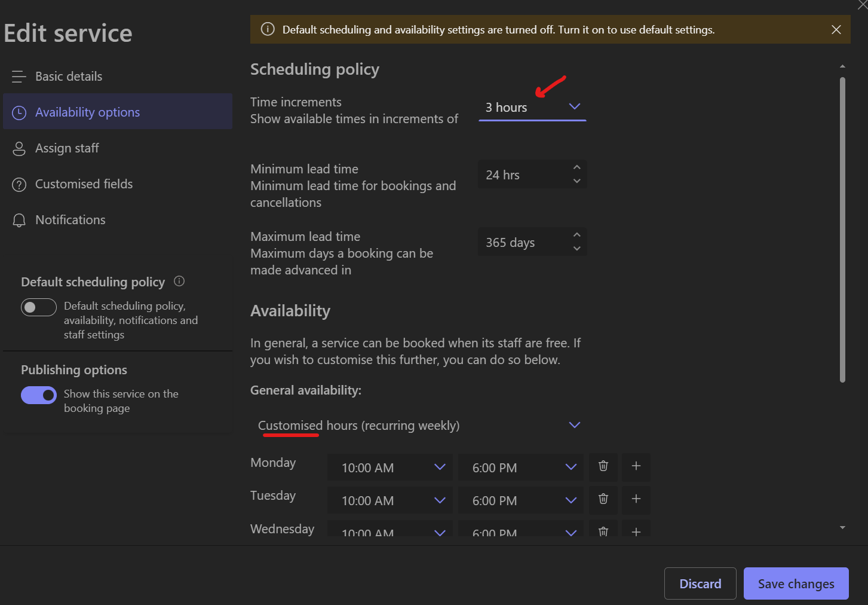Click info icon beside Default scheduling policy

(179, 281)
